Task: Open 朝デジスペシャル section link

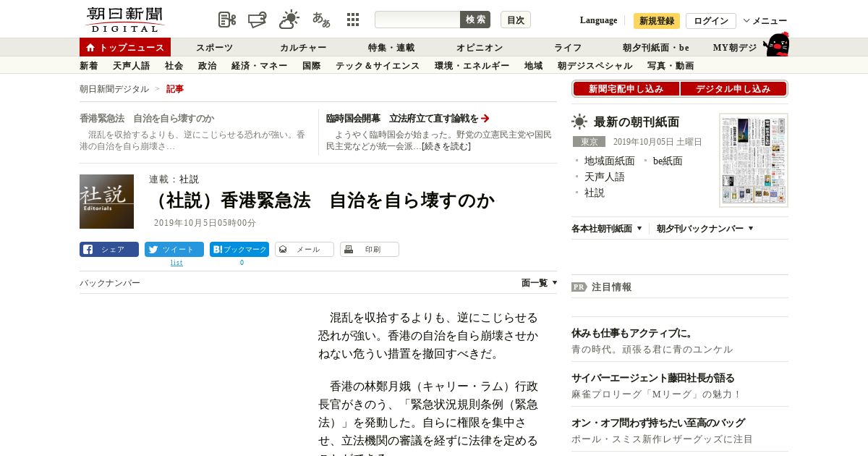Action: [595, 66]
